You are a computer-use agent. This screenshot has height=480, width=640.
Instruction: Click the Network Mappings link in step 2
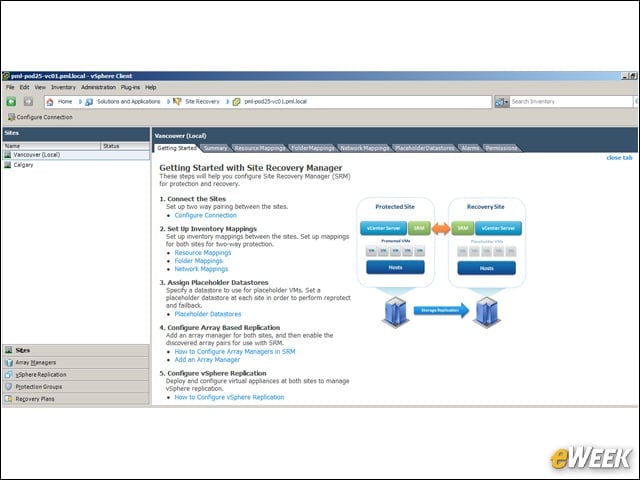[x=201, y=269]
